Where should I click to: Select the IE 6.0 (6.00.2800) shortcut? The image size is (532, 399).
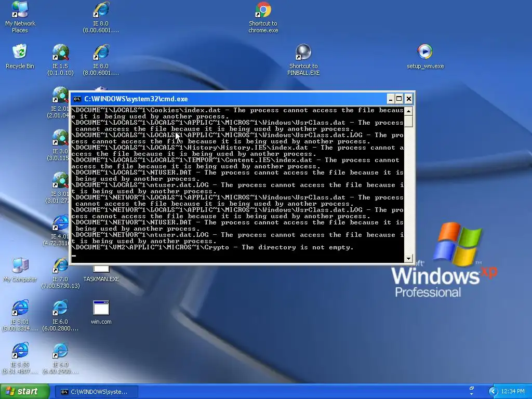[x=60, y=316]
